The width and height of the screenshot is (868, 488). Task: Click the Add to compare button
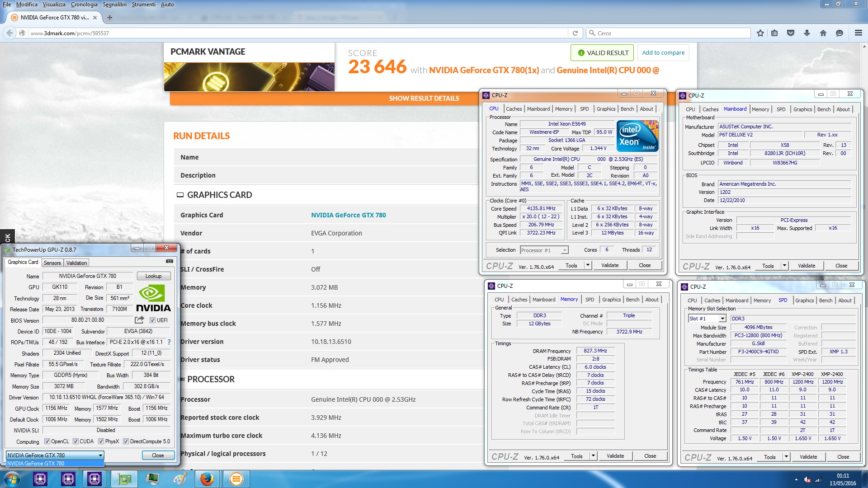click(x=663, y=53)
